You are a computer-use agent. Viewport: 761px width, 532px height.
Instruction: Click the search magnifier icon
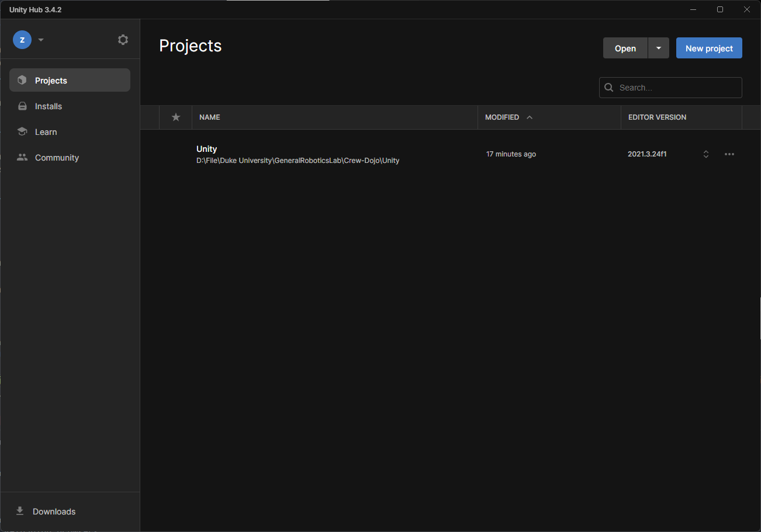pyautogui.click(x=609, y=88)
